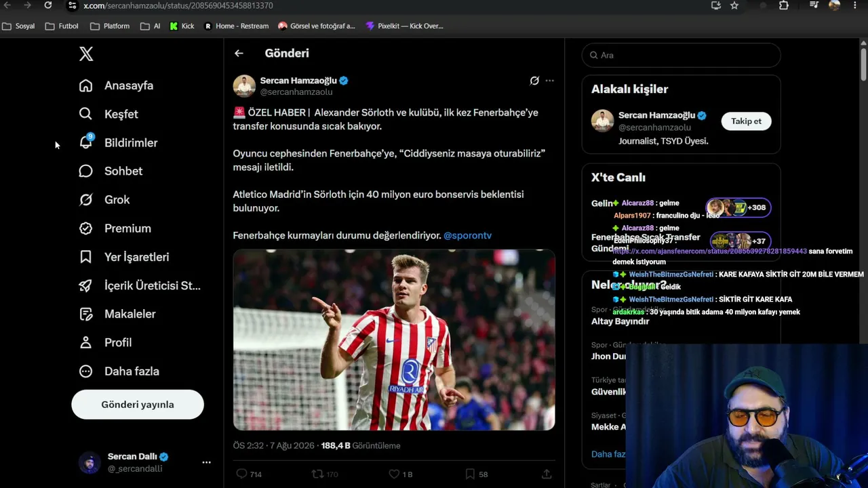
Task: Click the Gönderi yayınla button
Action: (x=138, y=405)
